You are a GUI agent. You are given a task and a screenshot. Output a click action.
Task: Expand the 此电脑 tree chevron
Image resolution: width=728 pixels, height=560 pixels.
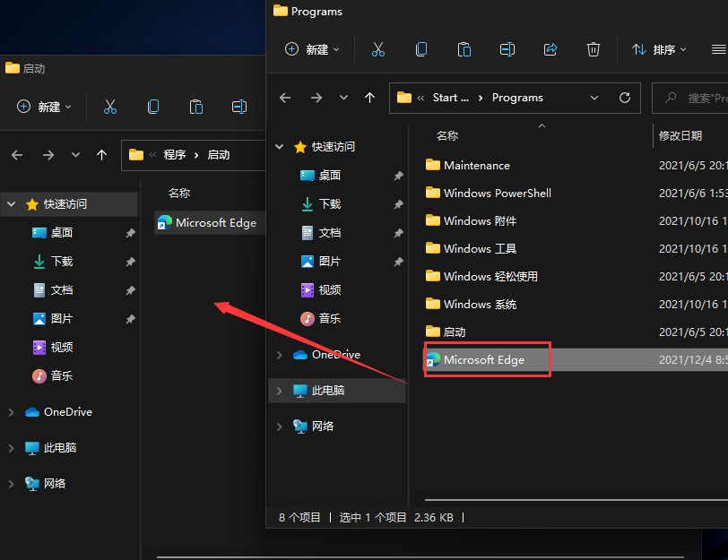[x=279, y=390]
